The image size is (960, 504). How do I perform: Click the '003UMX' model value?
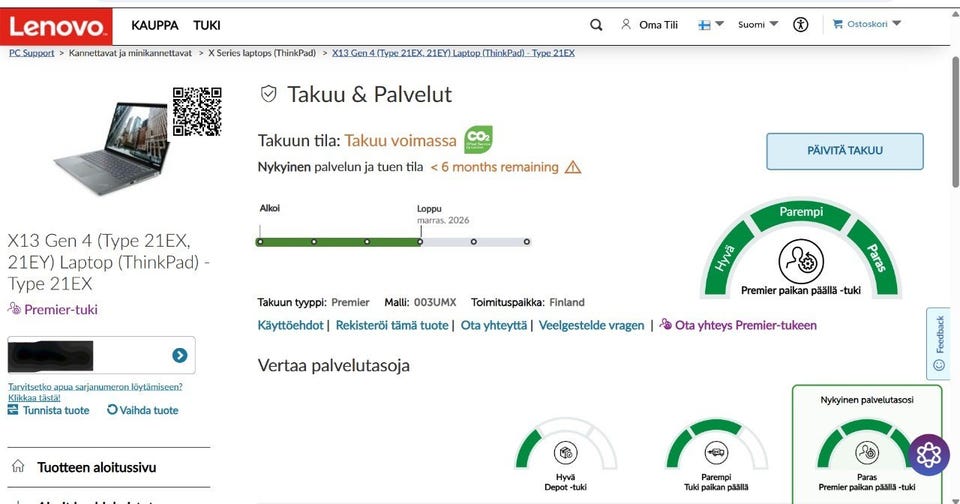435,303
